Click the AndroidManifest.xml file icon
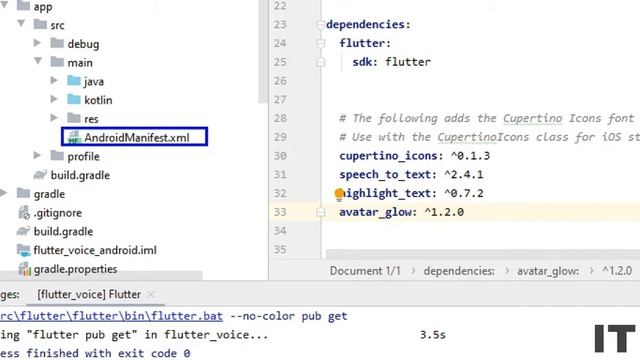The height and width of the screenshot is (360, 640). tap(74, 137)
